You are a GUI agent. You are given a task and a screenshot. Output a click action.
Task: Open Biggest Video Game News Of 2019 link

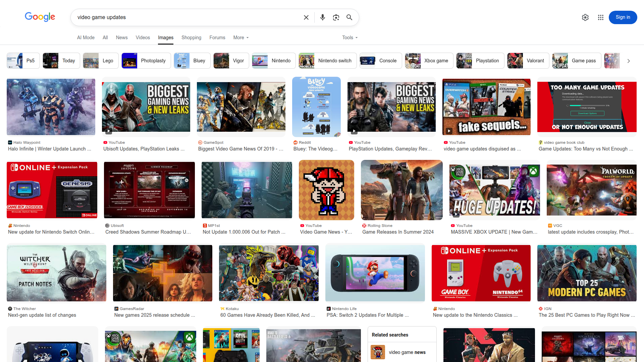tap(241, 149)
